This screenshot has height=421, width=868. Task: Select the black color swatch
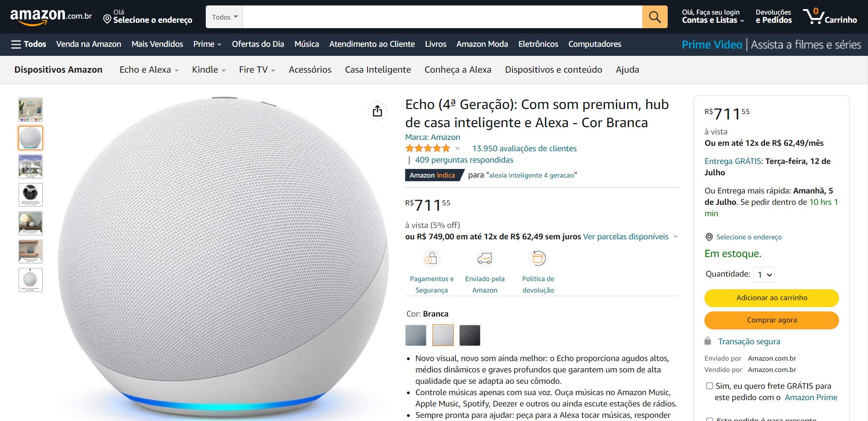click(x=470, y=336)
